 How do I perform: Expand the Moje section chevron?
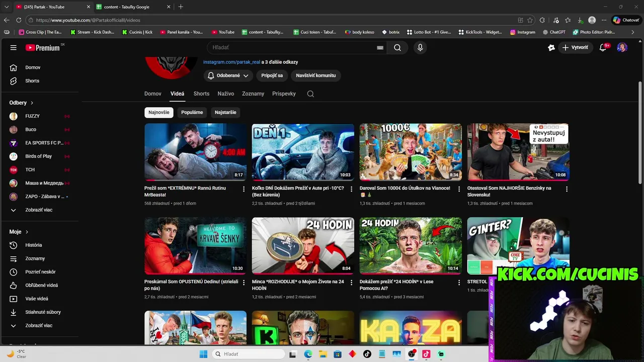[27, 232]
